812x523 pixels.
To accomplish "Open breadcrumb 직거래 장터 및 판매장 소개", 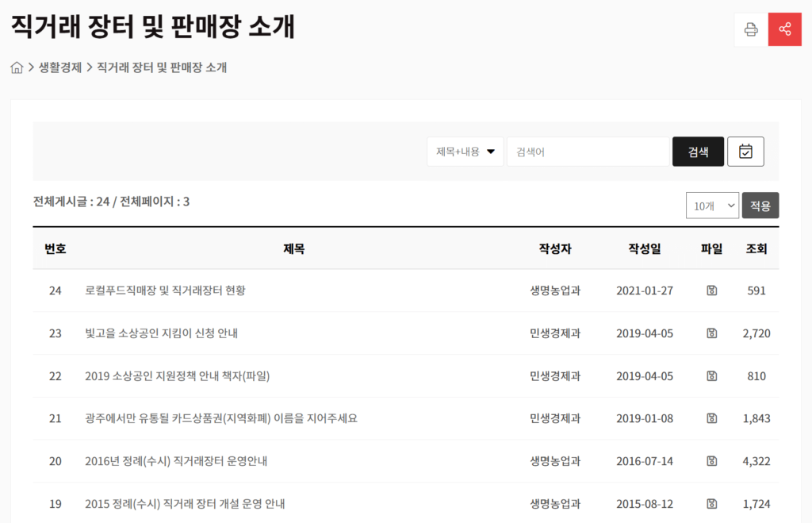I will tap(162, 67).
